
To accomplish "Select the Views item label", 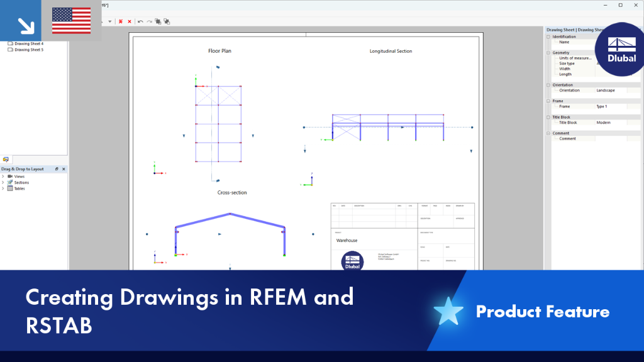I will (19, 177).
